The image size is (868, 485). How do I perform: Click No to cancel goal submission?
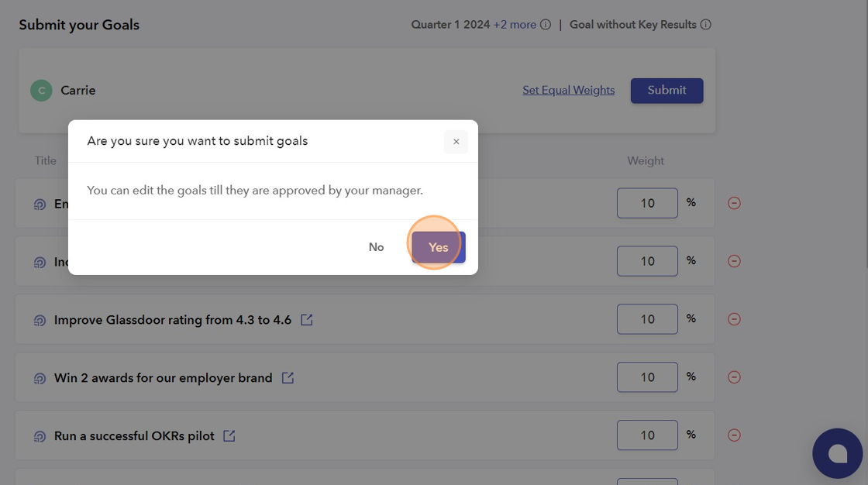coord(376,247)
